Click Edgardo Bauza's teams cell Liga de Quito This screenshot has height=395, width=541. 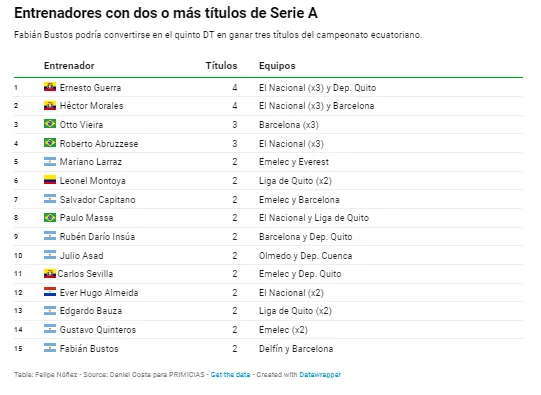(x=295, y=311)
